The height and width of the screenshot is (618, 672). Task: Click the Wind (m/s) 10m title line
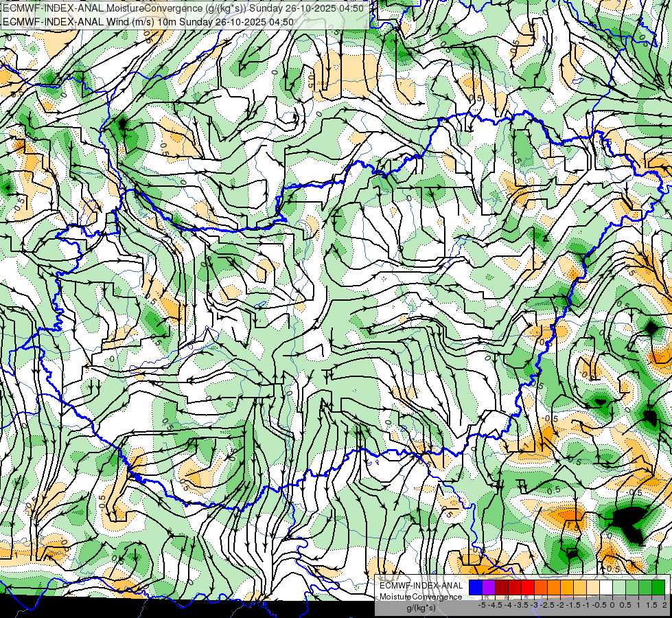[148, 21]
